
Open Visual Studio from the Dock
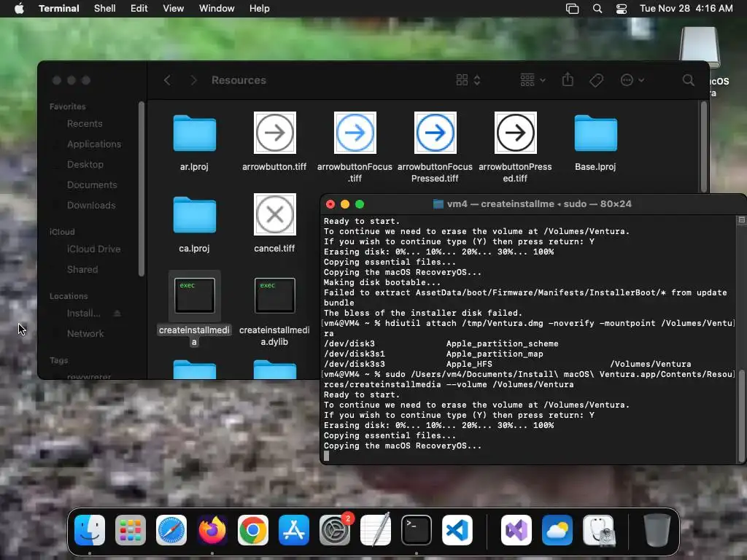516,530
